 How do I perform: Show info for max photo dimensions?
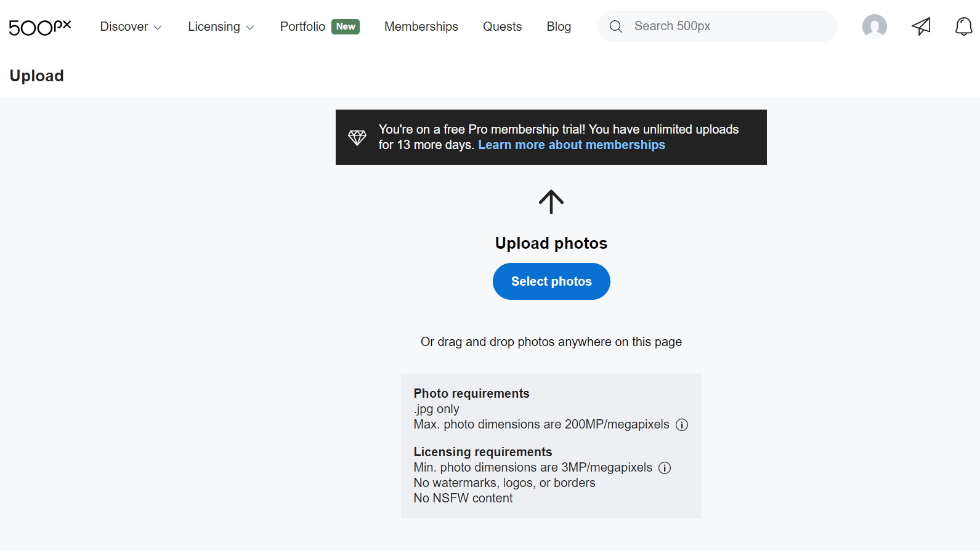click(x=682, y=425)
